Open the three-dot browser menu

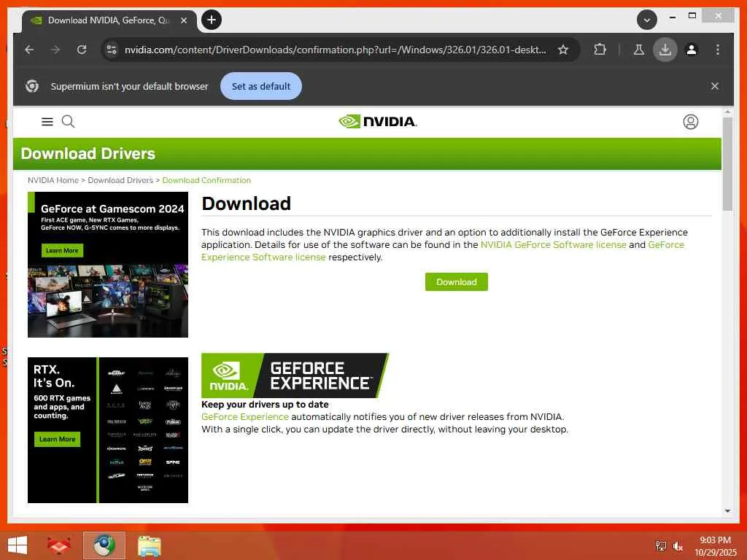coord(718,50)
